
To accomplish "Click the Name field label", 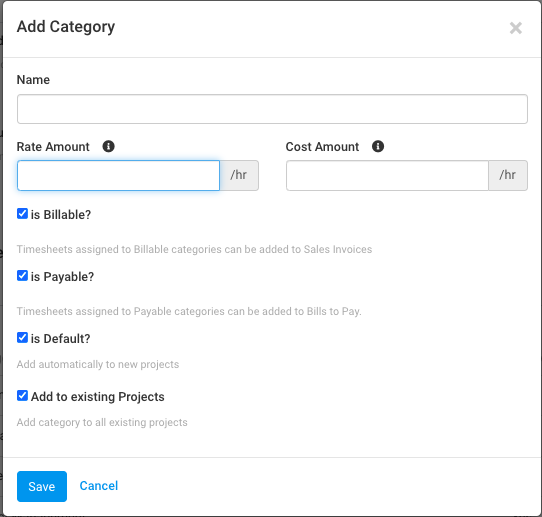I will pyautogui.click(x=33, y=80).
